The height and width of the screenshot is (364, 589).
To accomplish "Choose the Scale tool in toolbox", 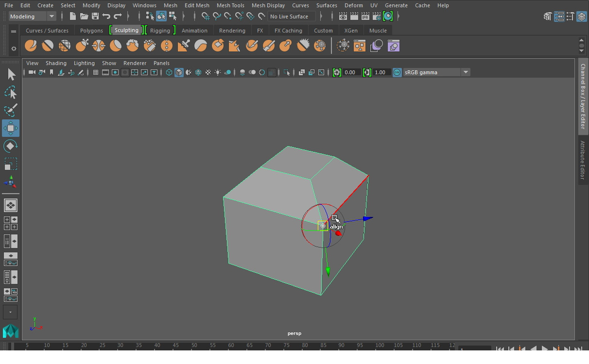I will [11, 164].
